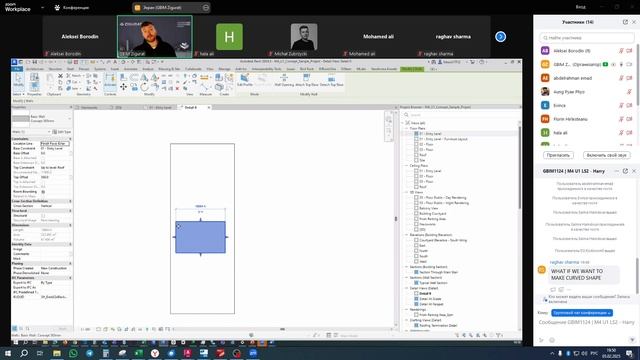Screen dimensions: 640x360
Task: Switch to the {3D} view tab
Action: pyautogui.click(x=118, y=107)
